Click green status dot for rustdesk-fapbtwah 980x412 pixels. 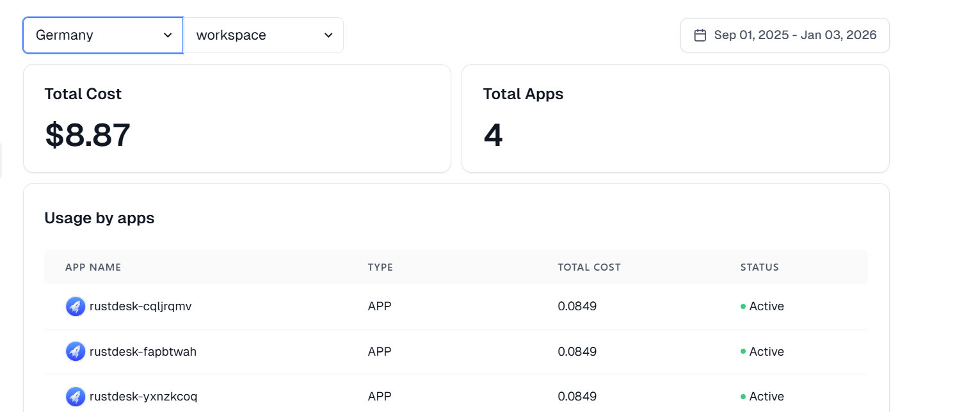(743, 352)
